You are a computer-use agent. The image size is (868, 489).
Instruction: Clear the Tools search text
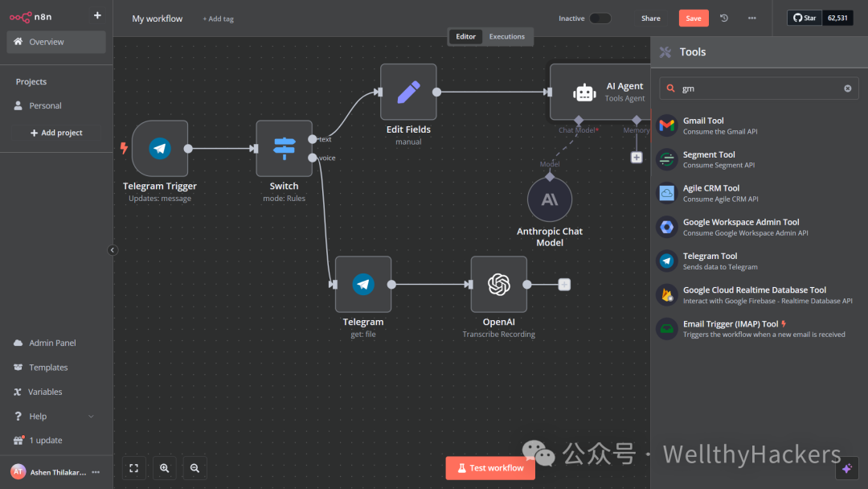point(848,88)
